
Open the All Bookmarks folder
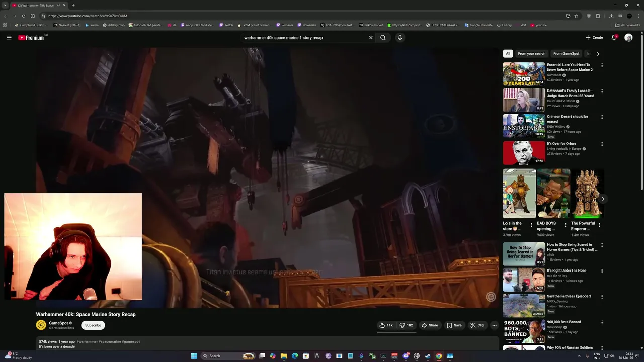click(x=627, y=25)
